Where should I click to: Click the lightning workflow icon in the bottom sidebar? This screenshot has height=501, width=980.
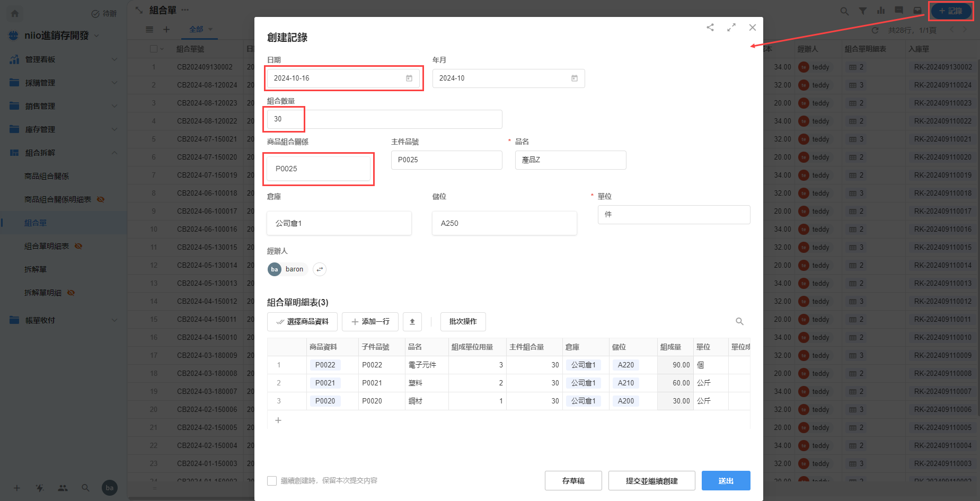point(40,488)
